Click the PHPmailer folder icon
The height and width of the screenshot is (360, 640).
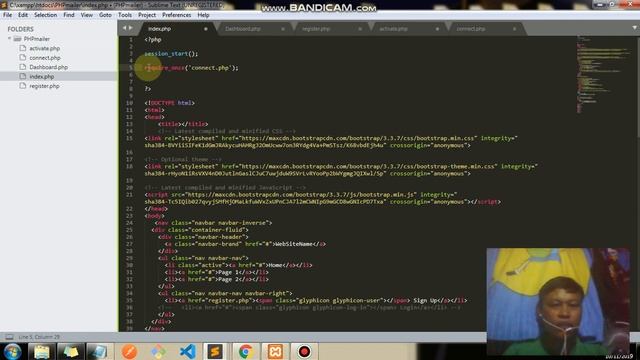coord(17,39)
